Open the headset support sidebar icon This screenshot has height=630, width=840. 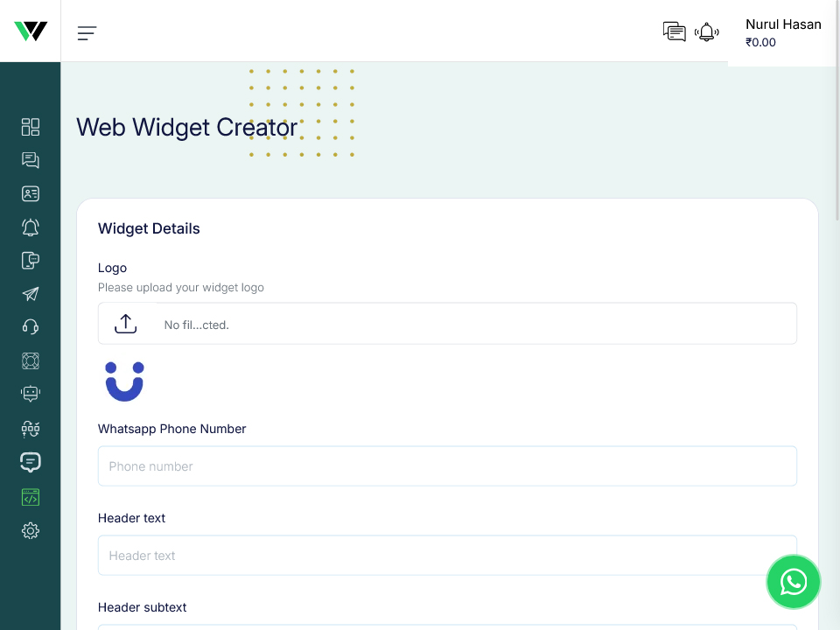(31, 327)
